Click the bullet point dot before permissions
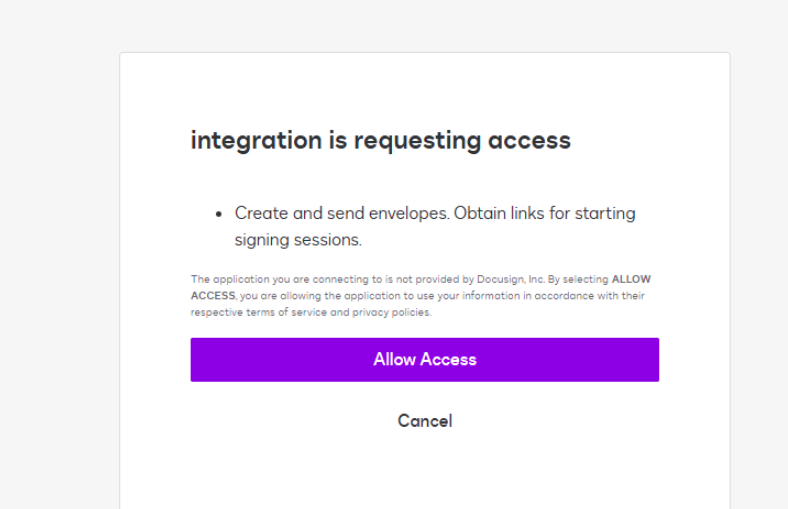 click(219, 215)
